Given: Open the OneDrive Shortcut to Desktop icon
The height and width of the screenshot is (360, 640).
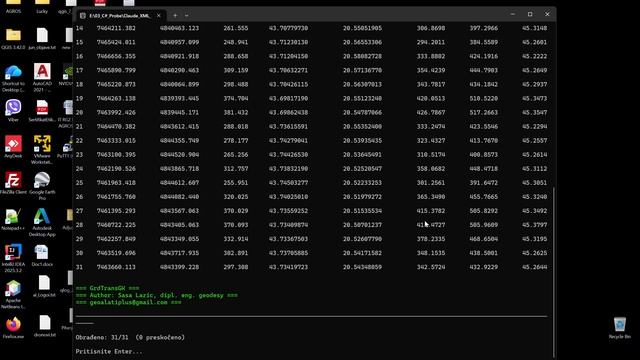Looking at the screenshot, I should (x=13, y=78).
